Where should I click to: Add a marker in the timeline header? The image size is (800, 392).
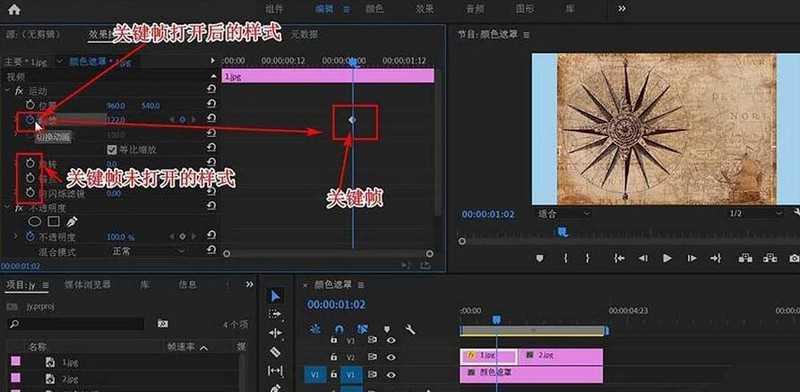pos(387,329)
